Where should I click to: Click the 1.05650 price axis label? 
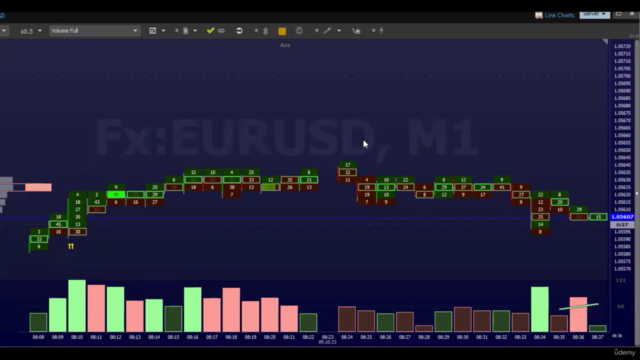click(622, 150)
